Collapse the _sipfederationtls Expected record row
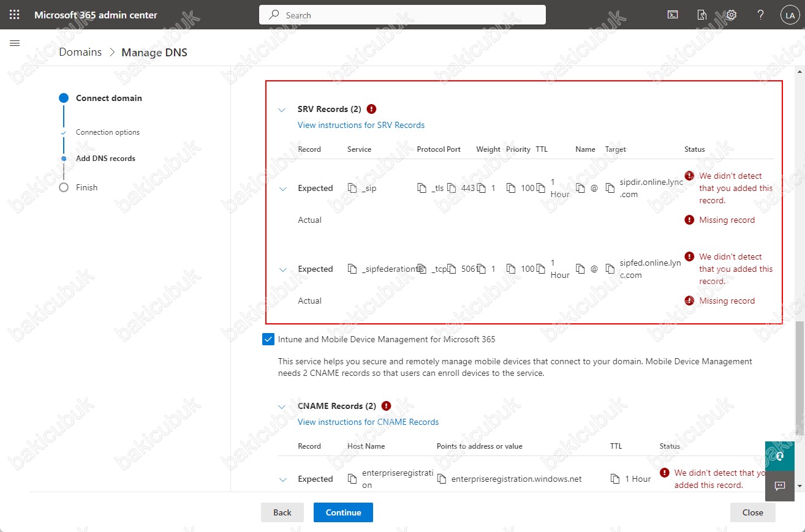 tap(282, 269)
